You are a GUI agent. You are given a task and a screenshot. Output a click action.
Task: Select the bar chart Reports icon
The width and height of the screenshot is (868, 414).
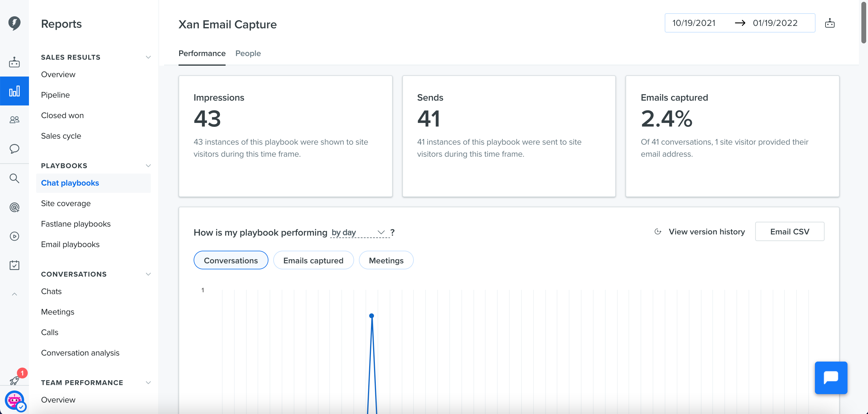click(14, 91)
